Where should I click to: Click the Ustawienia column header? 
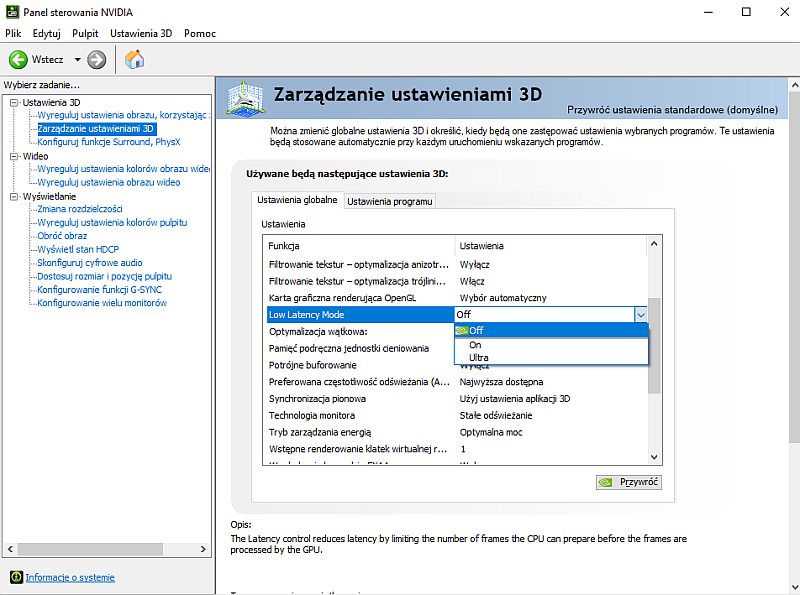pos(551,246)
